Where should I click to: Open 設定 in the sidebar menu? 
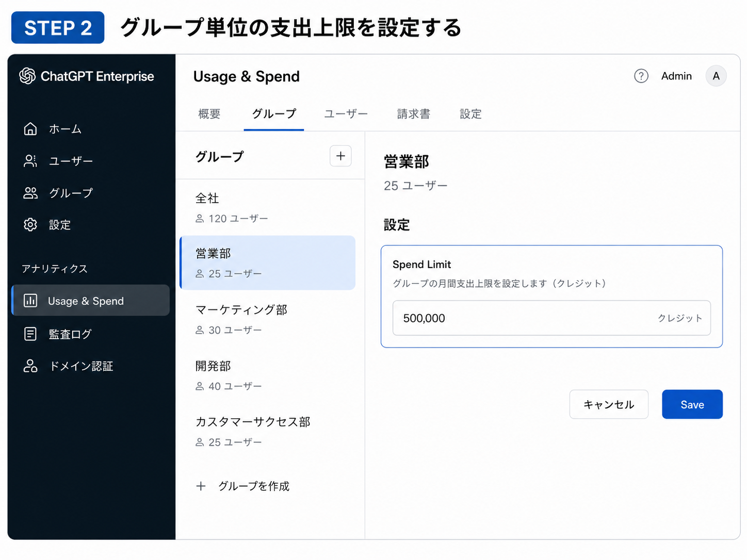click(x=60, y=225)
